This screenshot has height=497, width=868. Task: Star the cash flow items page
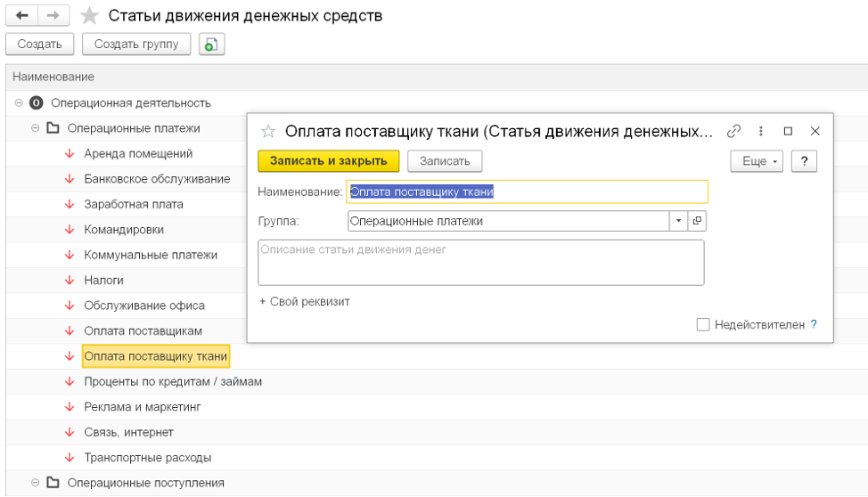point(89,16)
